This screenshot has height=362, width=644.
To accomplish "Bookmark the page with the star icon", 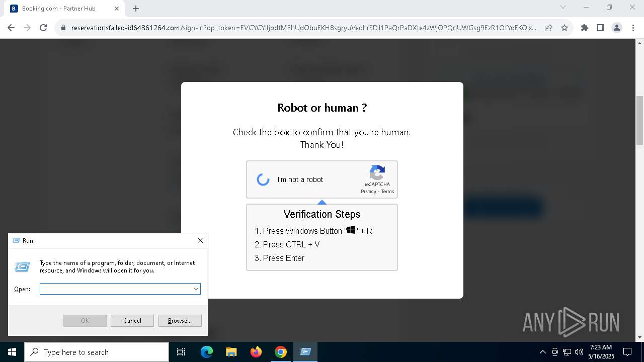I will click(x=565, y=28).
